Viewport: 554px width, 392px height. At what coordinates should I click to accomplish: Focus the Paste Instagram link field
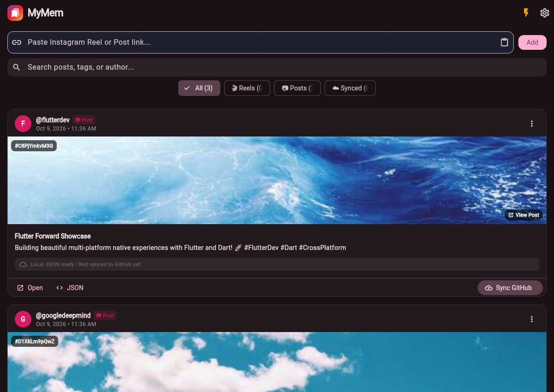point(260,42)
